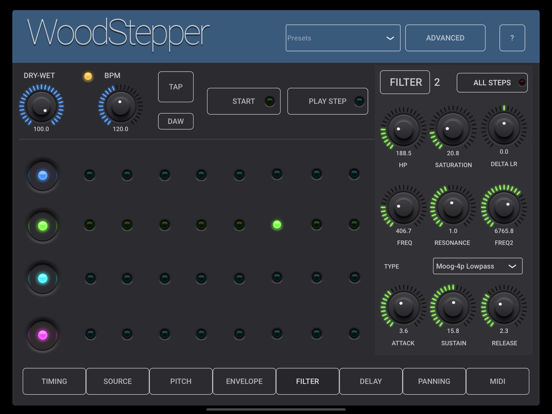This screenshot has height=414, width=552.
Task: Click the 120.0 BPM value
Action: 120,129
